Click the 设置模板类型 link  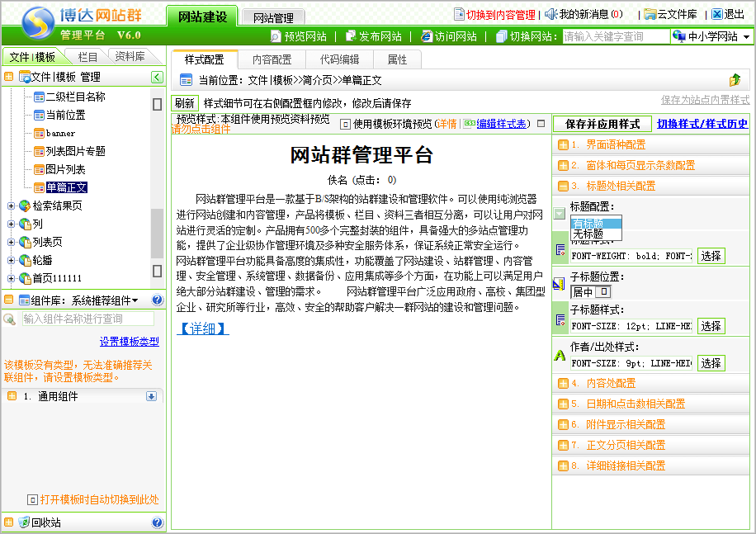130,342
